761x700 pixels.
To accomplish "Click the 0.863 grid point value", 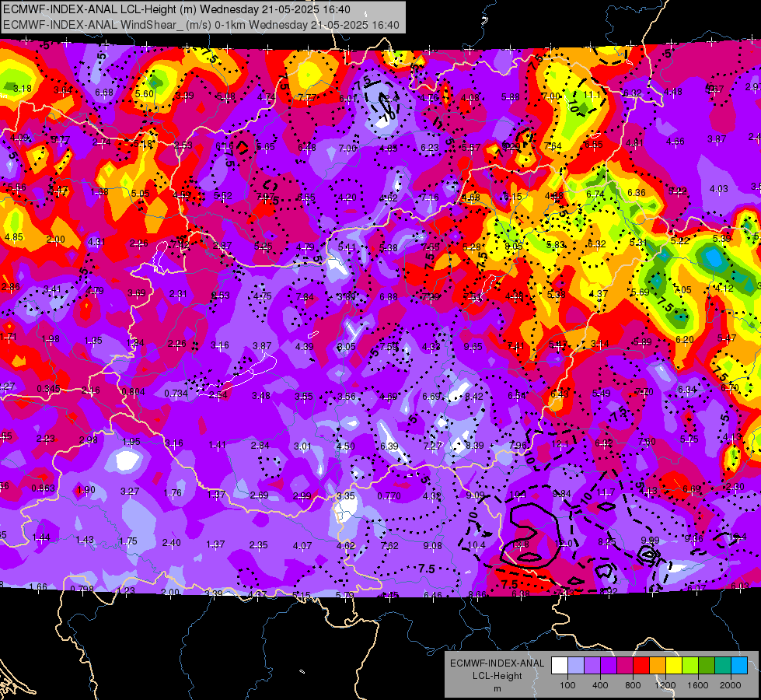I will click(x=44, y=488).
